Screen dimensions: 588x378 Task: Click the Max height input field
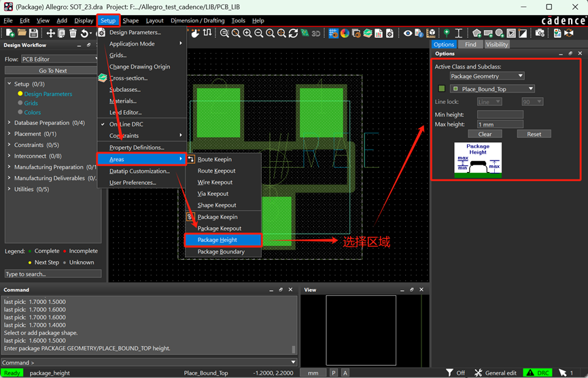click(500, 124)
